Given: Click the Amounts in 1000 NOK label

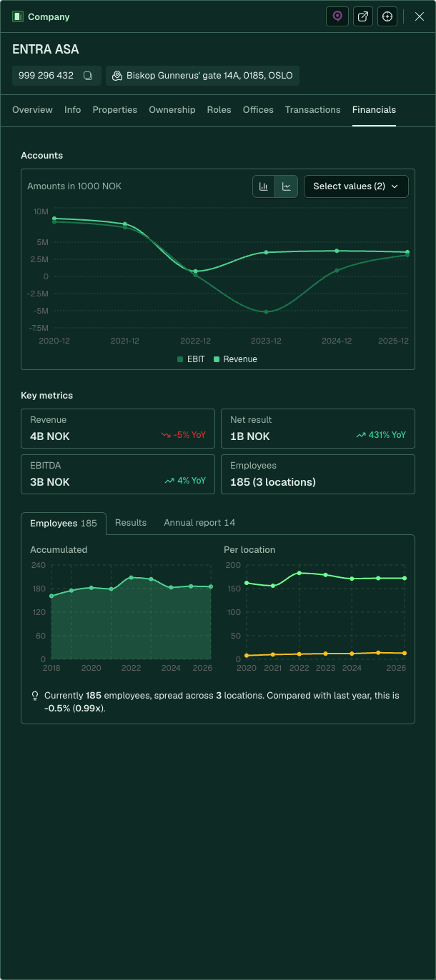Looking at the screenshot, I should tap(74, 186).
